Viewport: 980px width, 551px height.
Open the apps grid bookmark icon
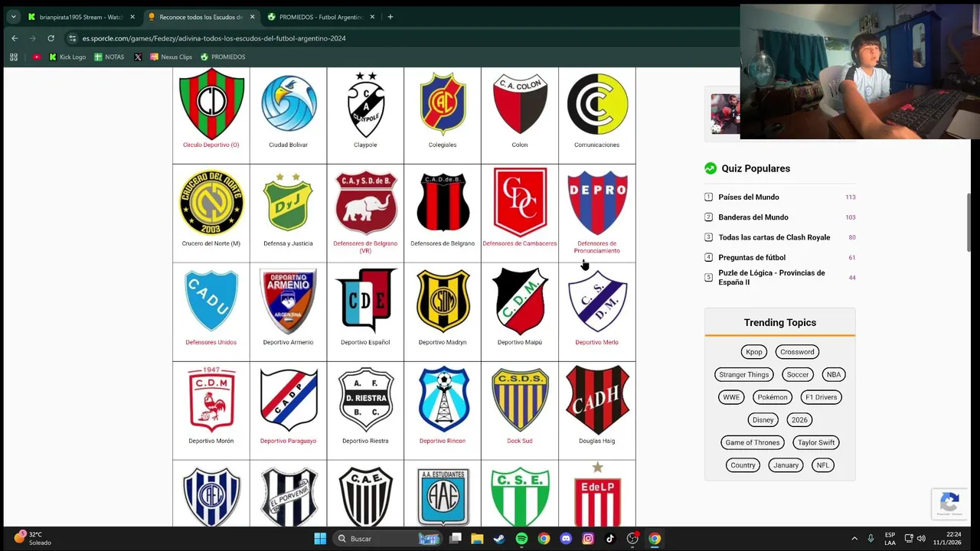point(13,57)
